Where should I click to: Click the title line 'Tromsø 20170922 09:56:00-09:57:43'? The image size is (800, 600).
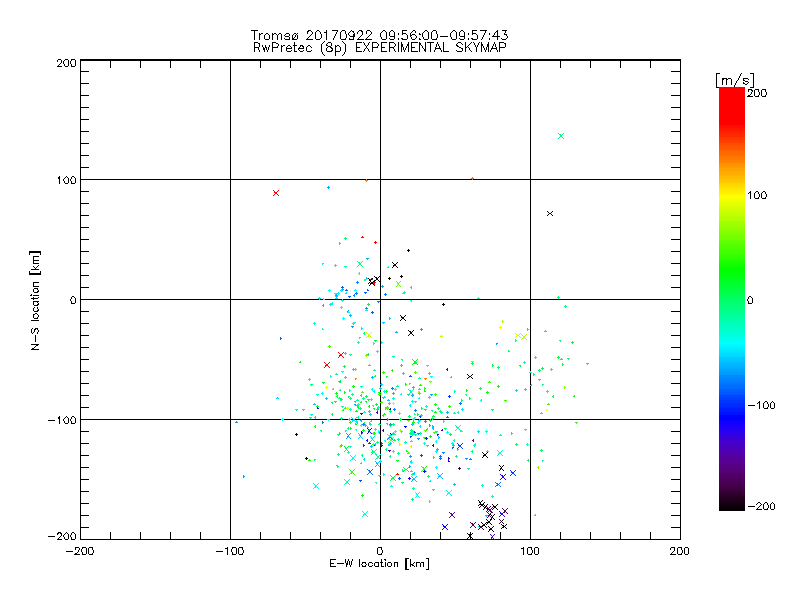(379, 35)
